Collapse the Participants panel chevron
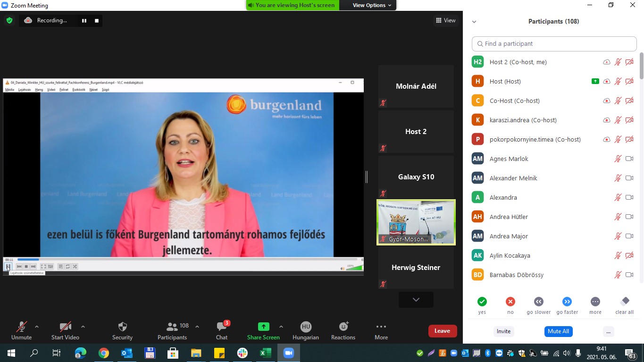The image size is (644, 362). tap(474, 22)
